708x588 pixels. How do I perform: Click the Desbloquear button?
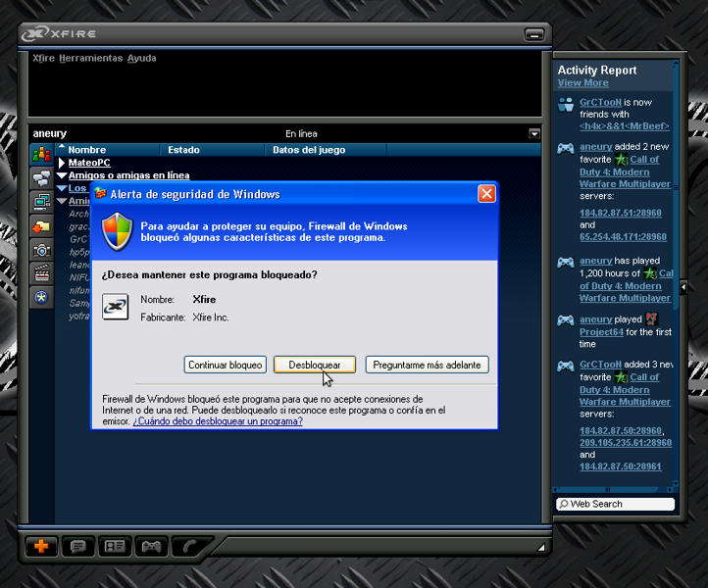[x=314, y=365]
